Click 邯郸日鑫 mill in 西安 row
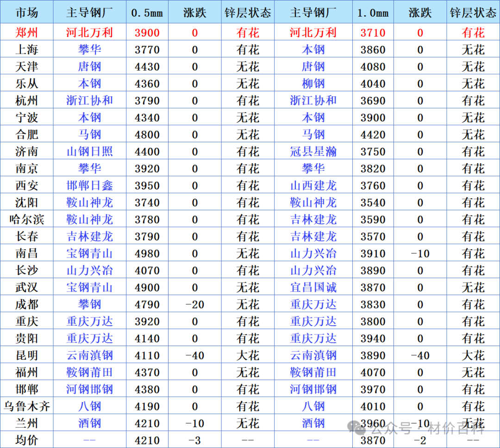 pos(90,185)
